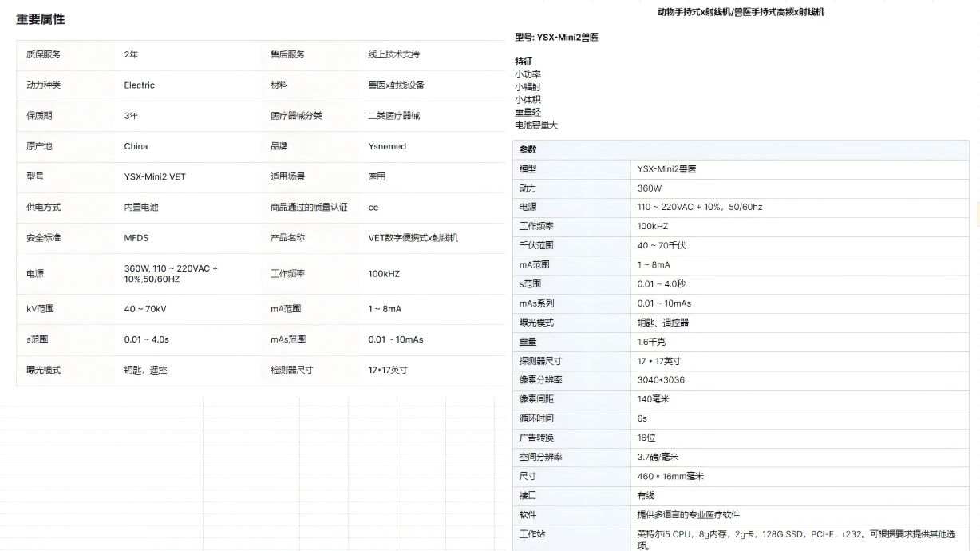The height and width of the screenshot is (551, 980).
Task: Select the 医用 scenario value
Action: [377, 176]
